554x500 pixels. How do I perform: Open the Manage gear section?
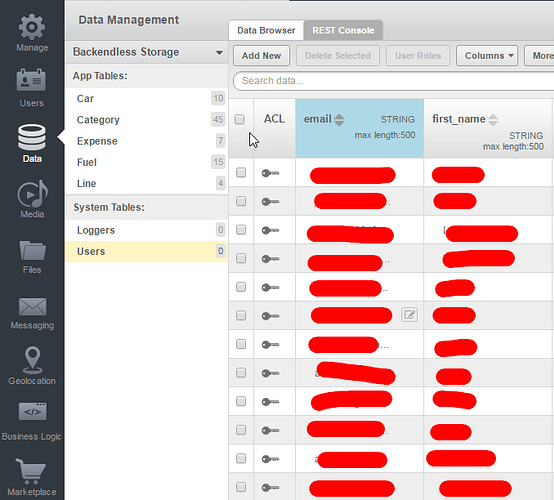(x=32, y=33)
